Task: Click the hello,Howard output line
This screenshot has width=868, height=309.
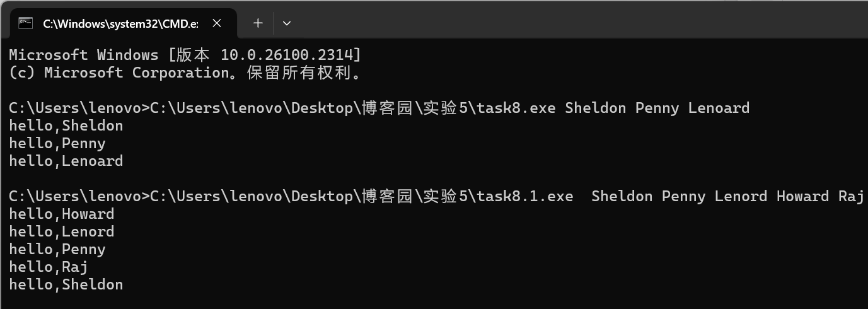Action: pos(62,214)
